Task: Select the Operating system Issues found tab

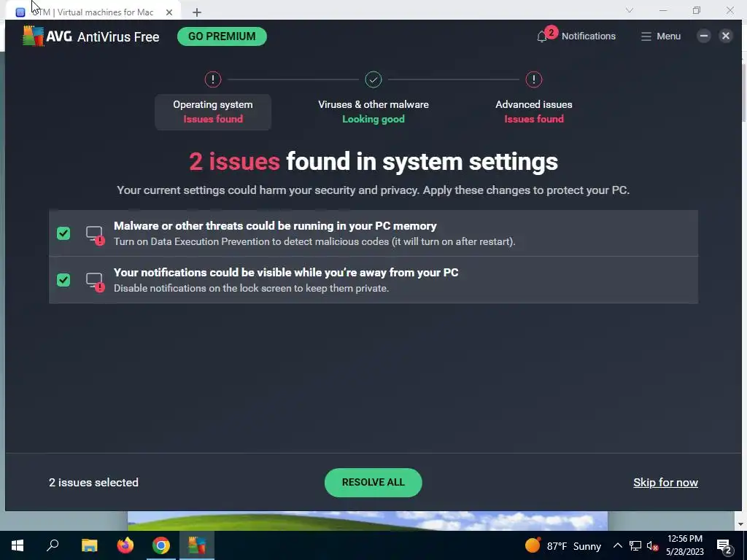Action: 213,112
